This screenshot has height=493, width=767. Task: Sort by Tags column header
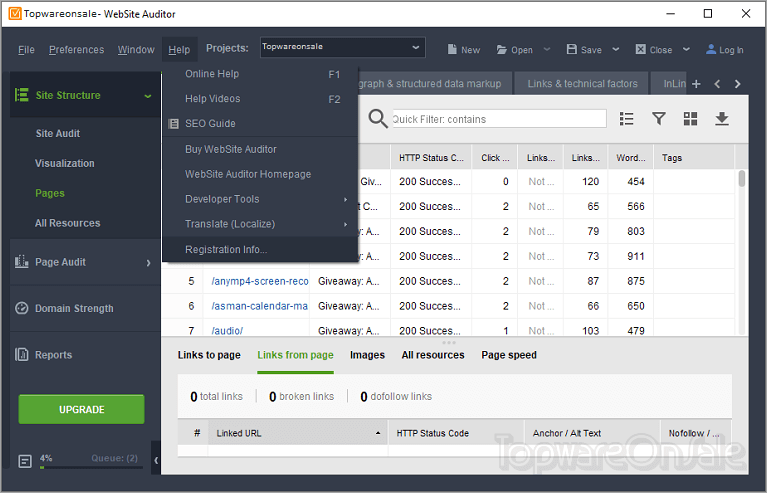coord(694,157)
